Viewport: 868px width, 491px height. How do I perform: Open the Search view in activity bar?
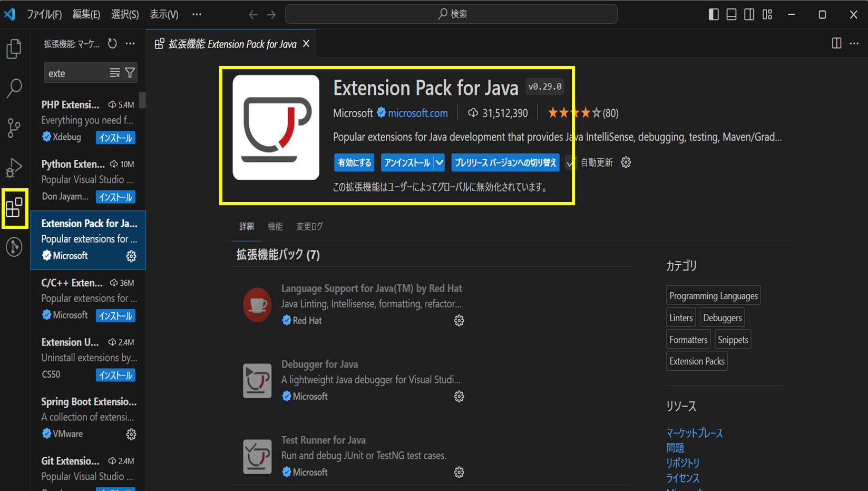click(x=14, y=88)
